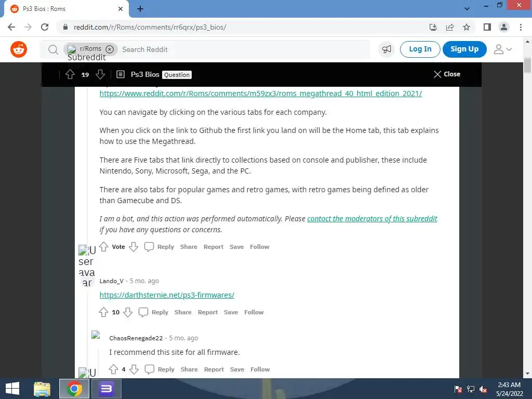The height and width of the screenshot is (399, 532).
Task: Reply to the bot comment
Action: (x=159, y=247)
